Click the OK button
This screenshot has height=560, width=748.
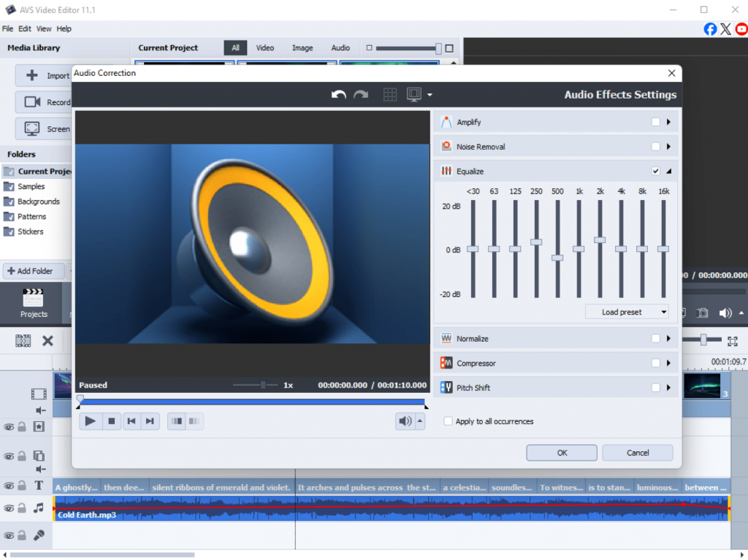pos(562,453)
